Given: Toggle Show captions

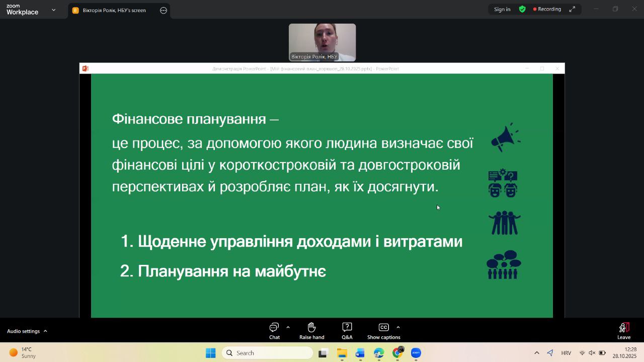Looking at the screenshot, I should coord(383,331).
